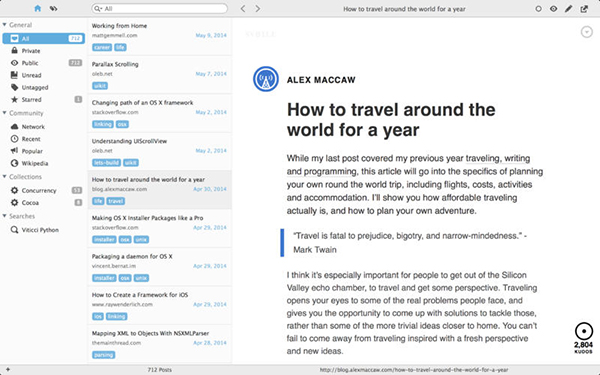The height and width of the screenshot is (375, 600).
Task: Mark post unread with circle icon
Action: (538, 8)
